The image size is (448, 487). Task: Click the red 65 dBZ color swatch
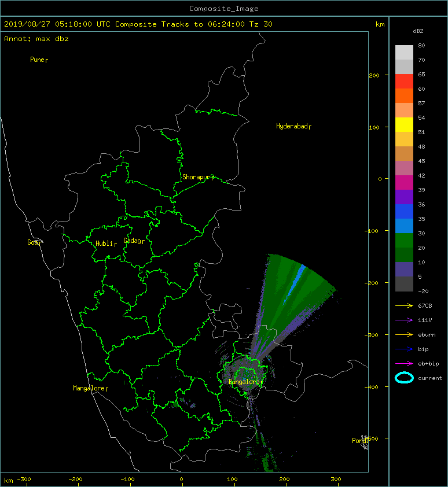[404, 82]
